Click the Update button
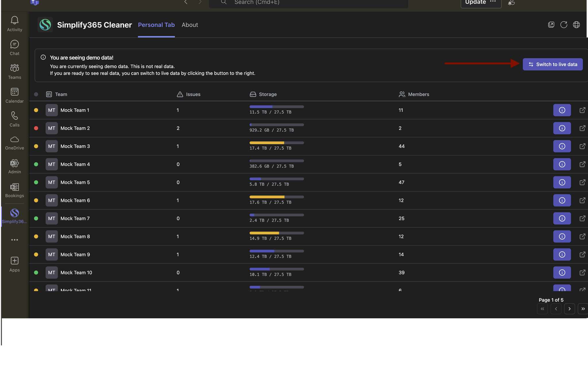 point(475,2)
